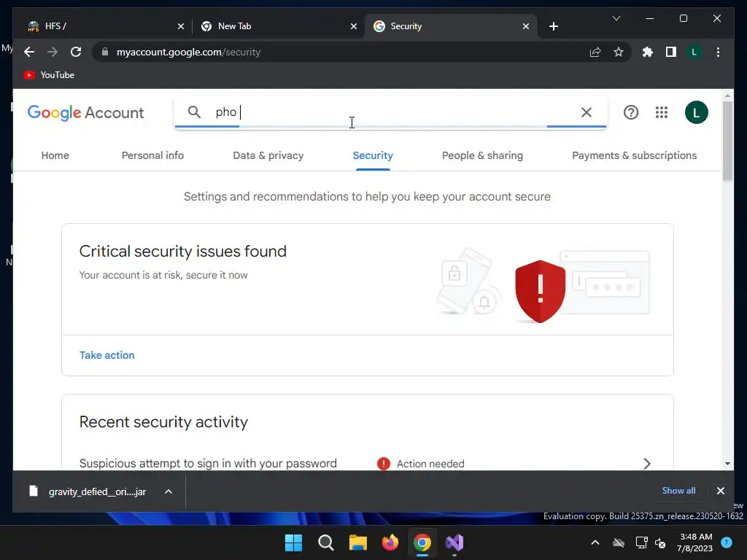This screenshot has height=560, width=747.
Task: Click the Chrome taskbar icon
Action: tap(422, 542)
